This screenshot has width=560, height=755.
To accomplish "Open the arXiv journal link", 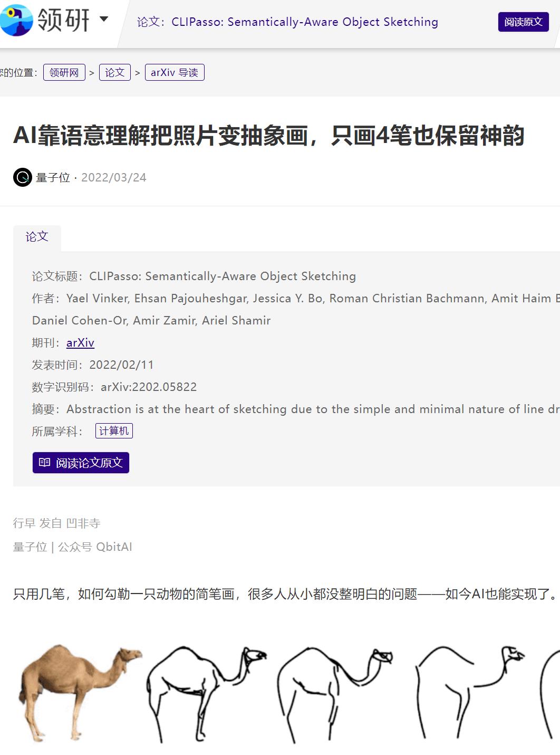I will (80, 343).
